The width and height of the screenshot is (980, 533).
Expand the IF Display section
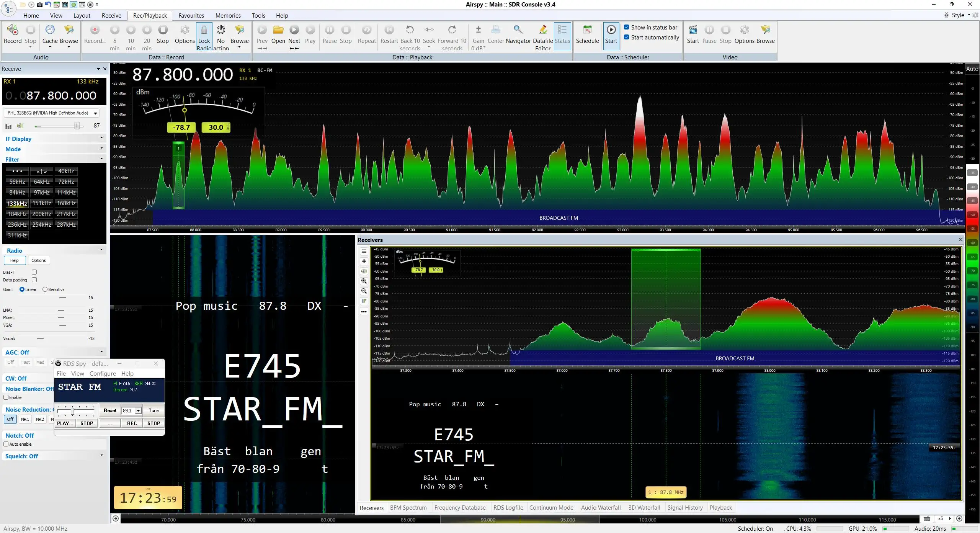pyautogui.click(x=54, y=139)
